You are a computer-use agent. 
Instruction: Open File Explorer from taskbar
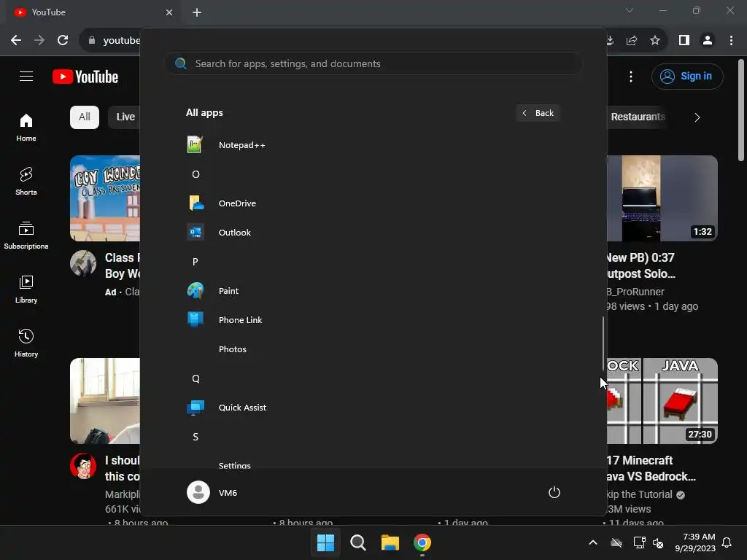(390, 542)
